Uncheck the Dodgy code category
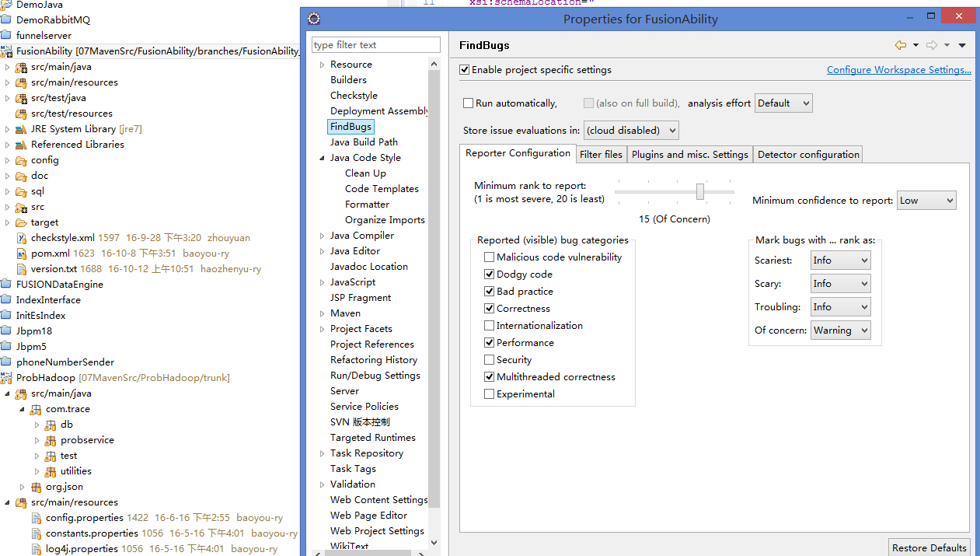The width and height of the screenshot is (980, 556). (x=489, y=275)
